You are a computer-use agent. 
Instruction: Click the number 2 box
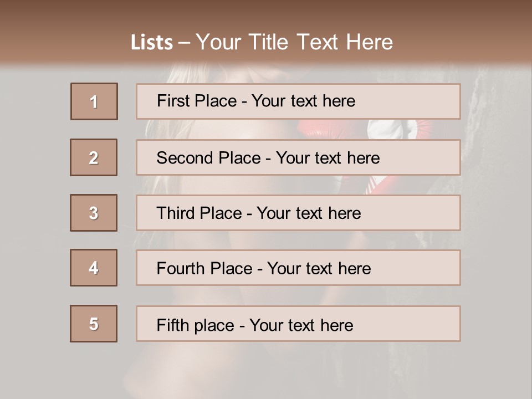[94, 157]
